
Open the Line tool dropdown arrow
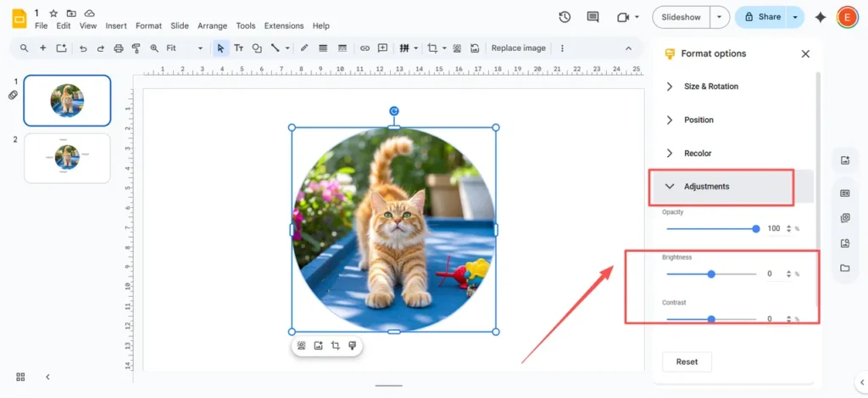click(x=287, y=48)
